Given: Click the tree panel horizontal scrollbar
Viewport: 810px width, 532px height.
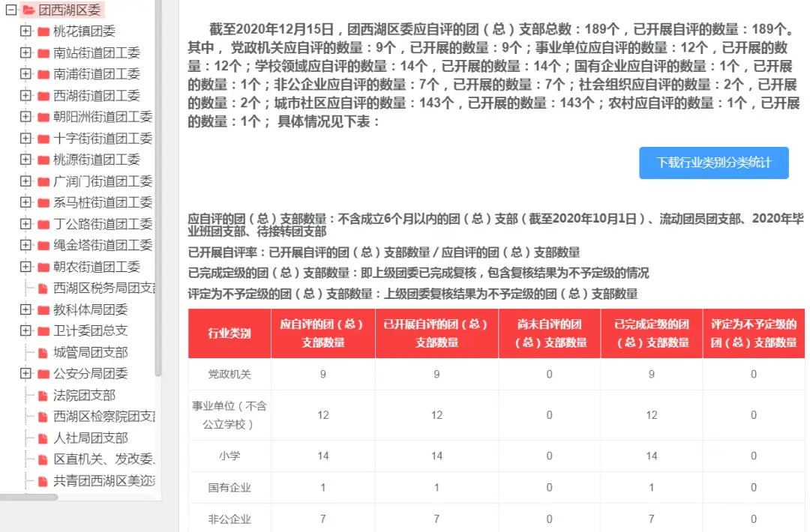Looking at the screenshot, I should pyautogui.click(x=28, y=497).
